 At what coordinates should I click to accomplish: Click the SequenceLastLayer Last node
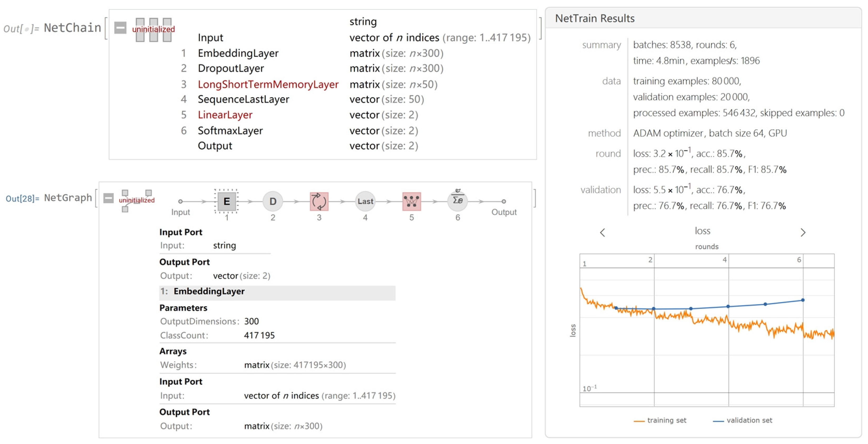365,201
